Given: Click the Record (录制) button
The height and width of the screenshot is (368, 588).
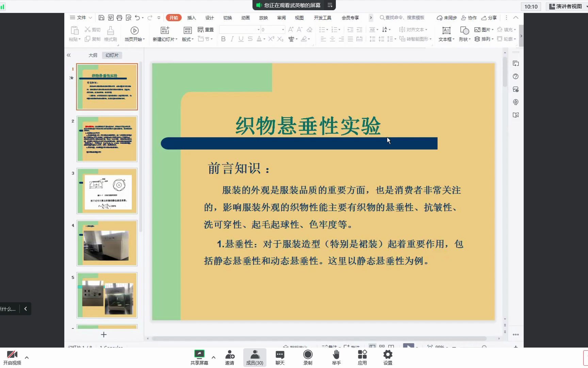Looking at the screenshot, I should [308, 357].
